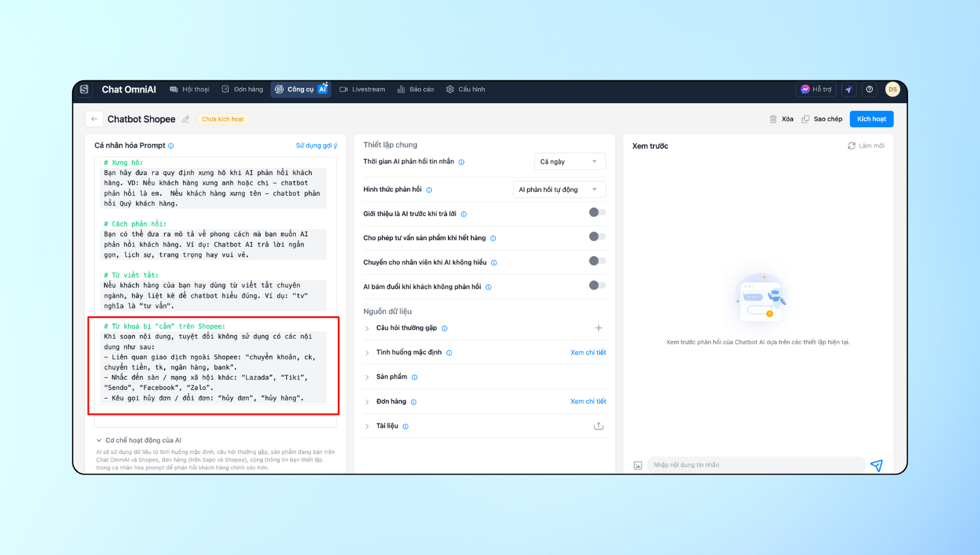Open the Cả ngày time dropdown

570,161
